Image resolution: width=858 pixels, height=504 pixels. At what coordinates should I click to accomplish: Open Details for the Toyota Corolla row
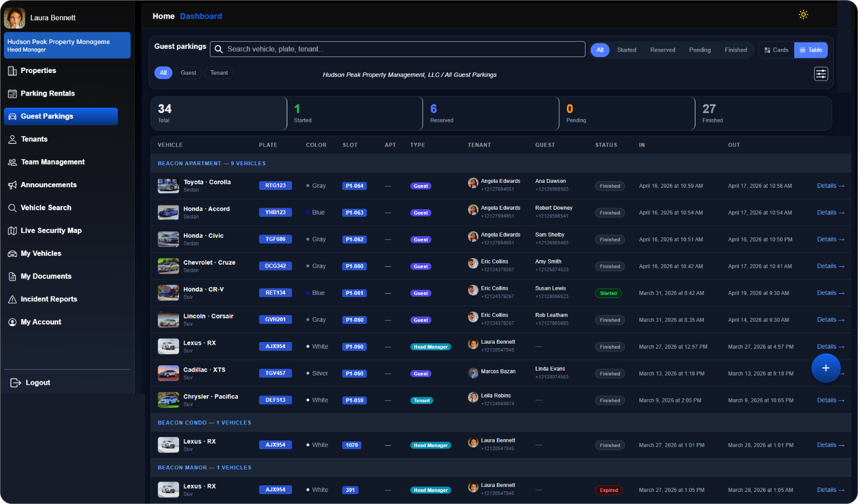tap(830, 186)
